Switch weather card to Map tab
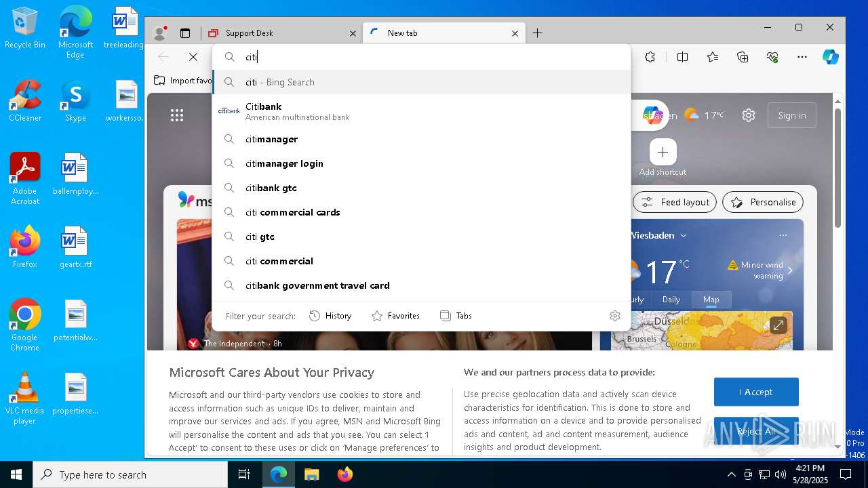The image size is (868, 488). tap(711, 300)
